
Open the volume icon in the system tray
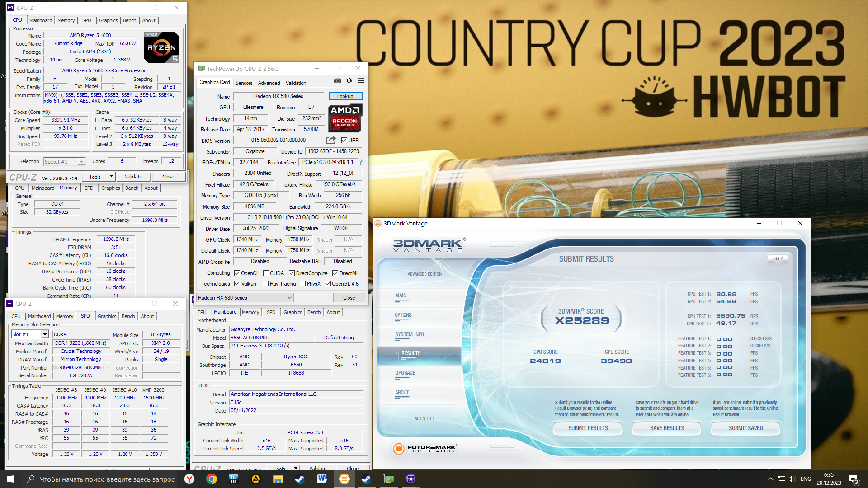pos(792,479)
